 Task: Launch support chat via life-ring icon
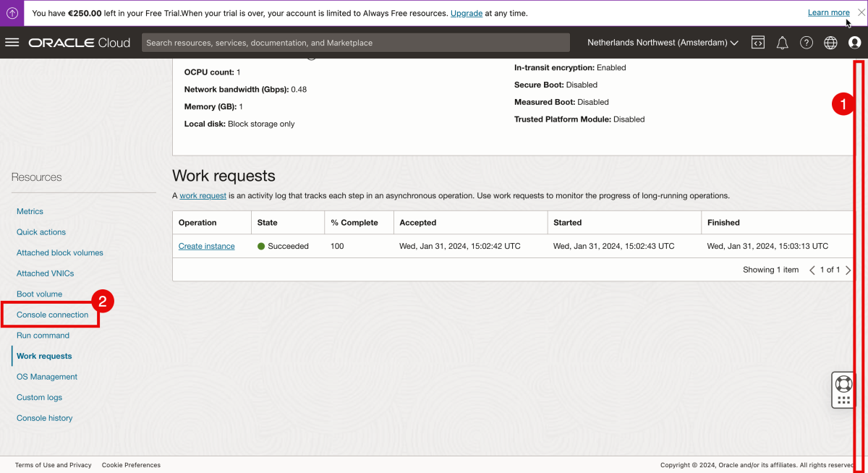pos(843,382)
